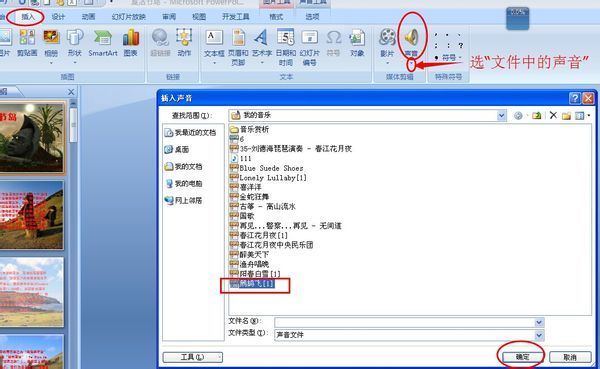Open the Views button dropdown arrow

click(x=589, y=116)
